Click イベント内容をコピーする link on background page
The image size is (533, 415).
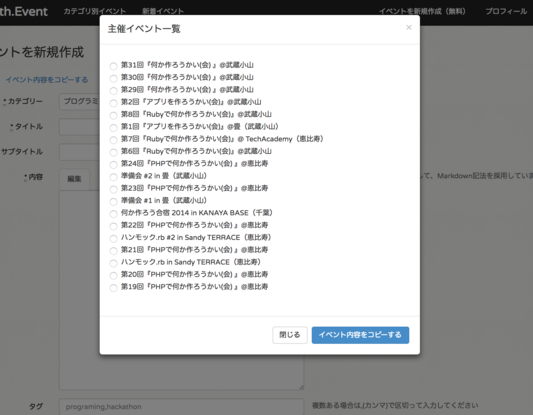point(47,80)
